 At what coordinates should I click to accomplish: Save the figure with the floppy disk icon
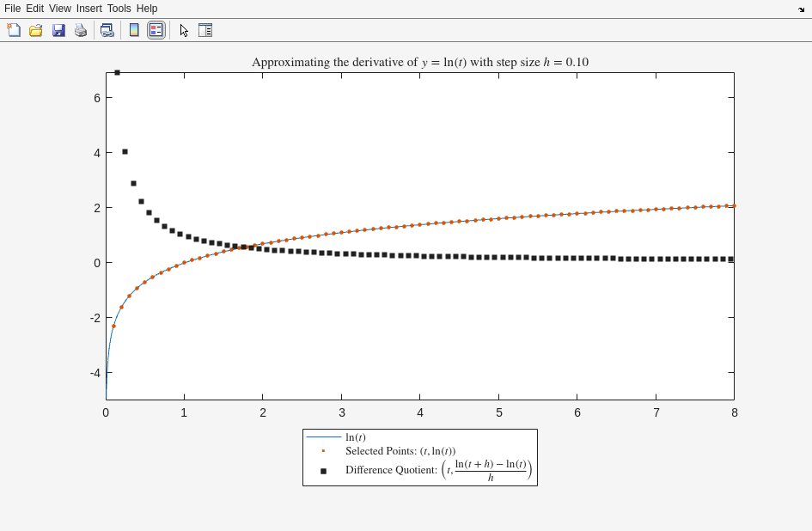coord(58,30)
